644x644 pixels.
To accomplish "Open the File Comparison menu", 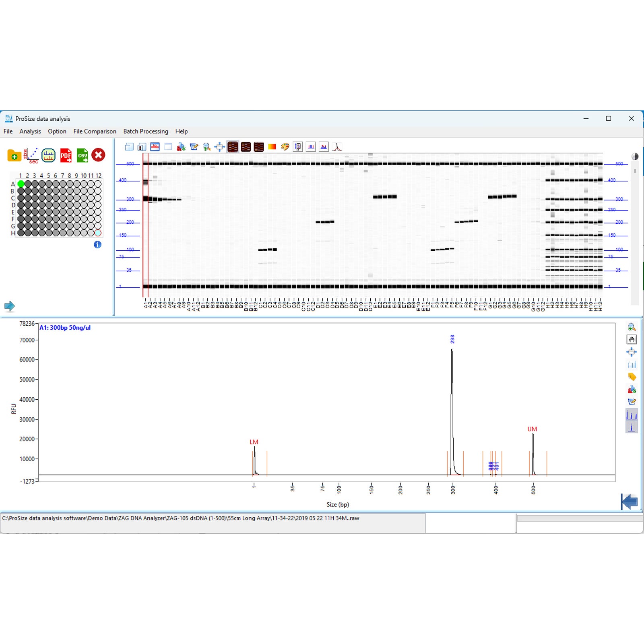I will click(x=95, y=131).
